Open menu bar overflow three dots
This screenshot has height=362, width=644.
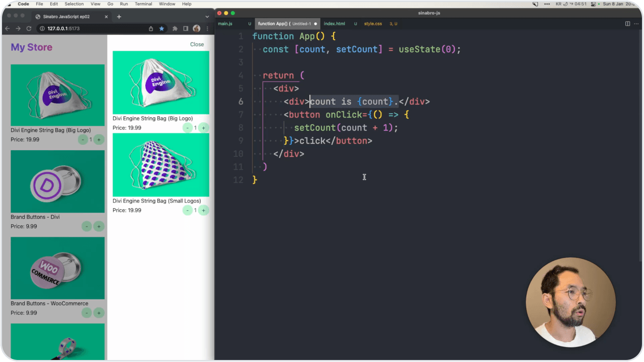click(x=547, y=4)
